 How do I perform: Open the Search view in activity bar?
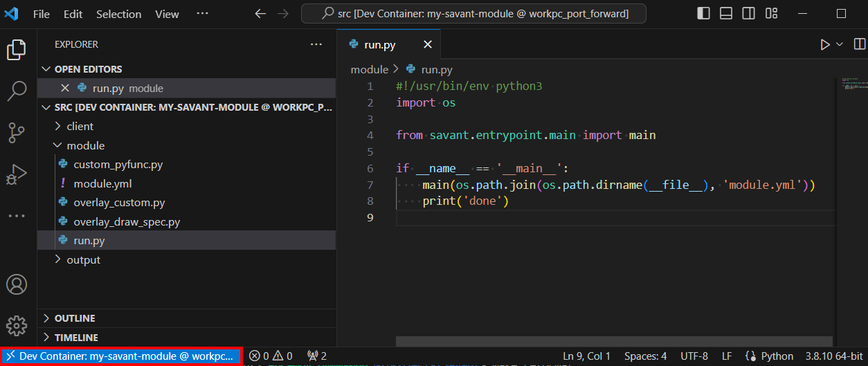[x=17, y=91]
